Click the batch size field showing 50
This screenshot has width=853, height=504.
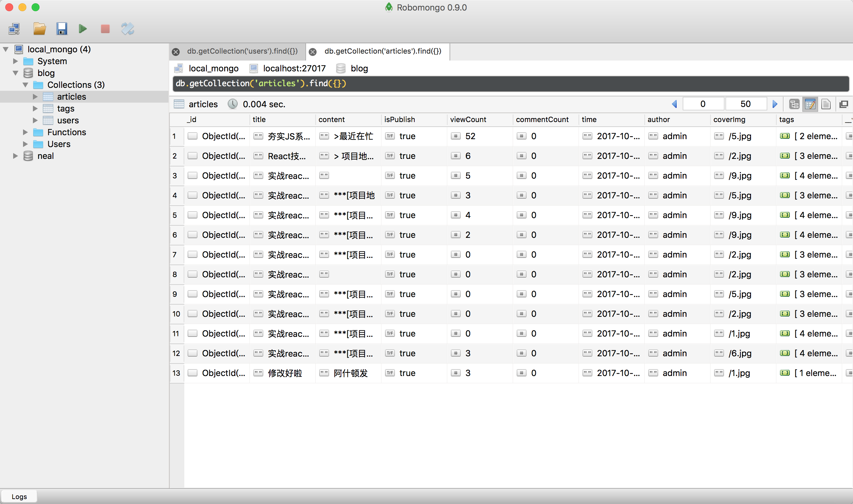746,104
